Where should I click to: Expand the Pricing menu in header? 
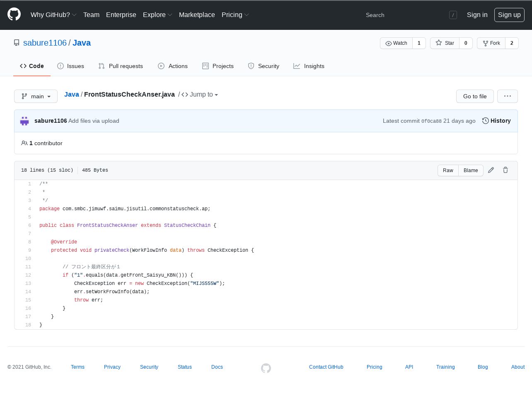pos(235,15)
